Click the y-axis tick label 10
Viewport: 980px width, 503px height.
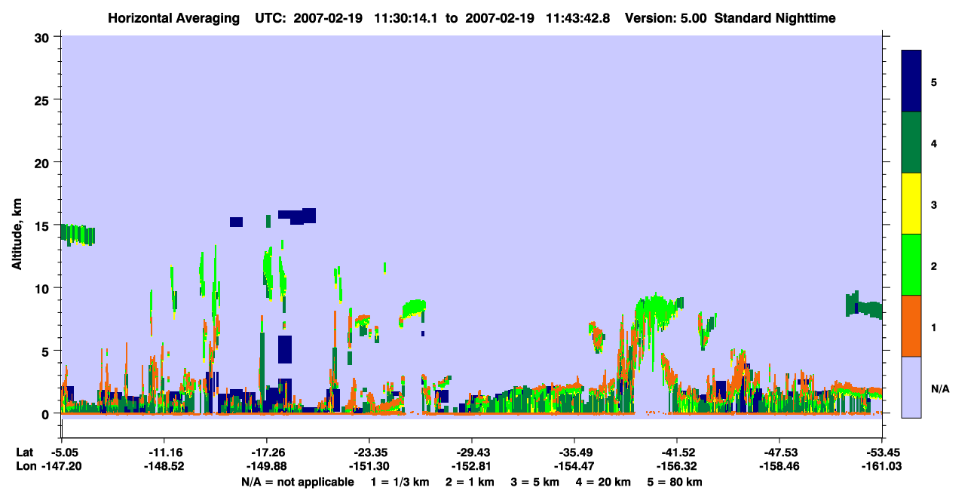tap(44, 288)
